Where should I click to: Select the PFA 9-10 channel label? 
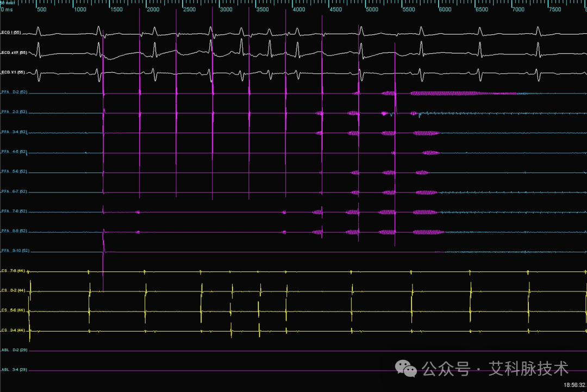[15, 251]
